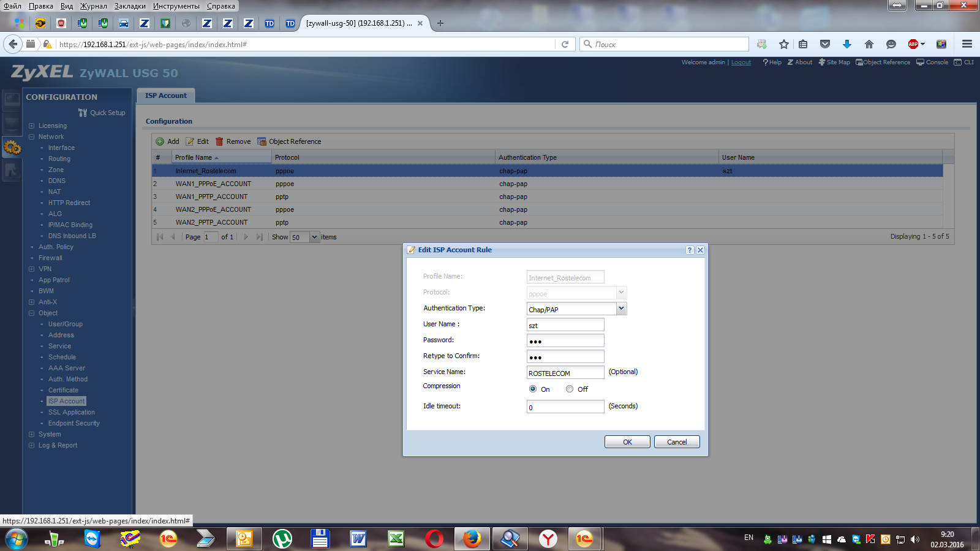Open the Закладки menu in Firefox
Viewport: 980px width, 551px height.
130,6
